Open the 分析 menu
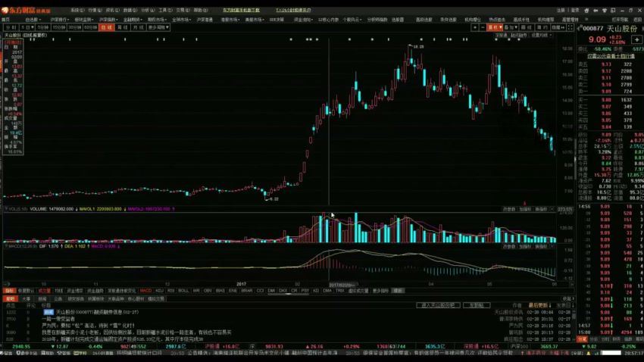The image size is (644, 362). [148, 11]
